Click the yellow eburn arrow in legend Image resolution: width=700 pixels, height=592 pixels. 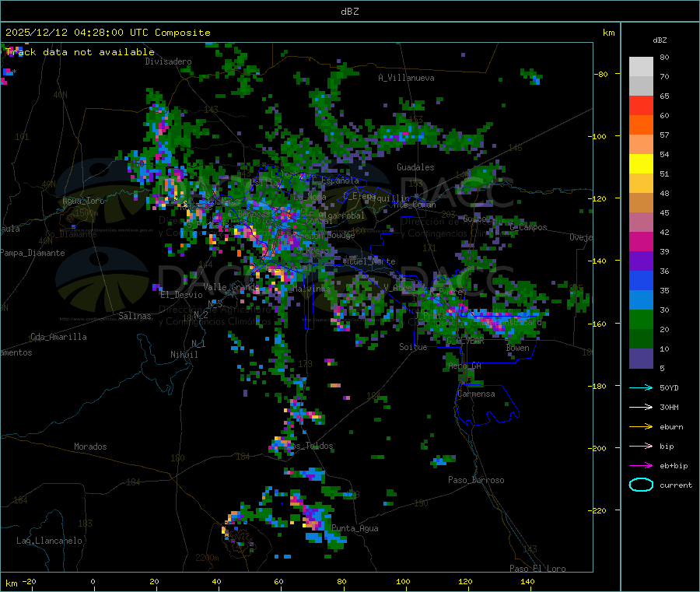tap(641, 426)
